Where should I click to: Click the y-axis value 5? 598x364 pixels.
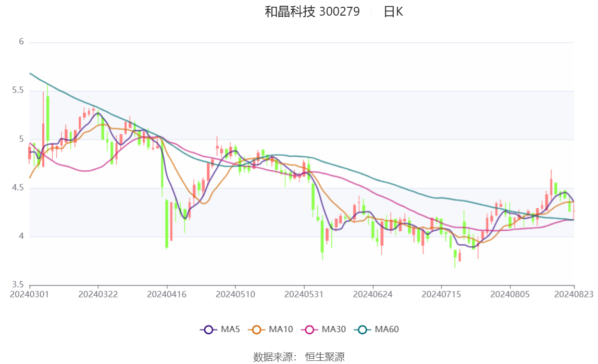(21, 139)
